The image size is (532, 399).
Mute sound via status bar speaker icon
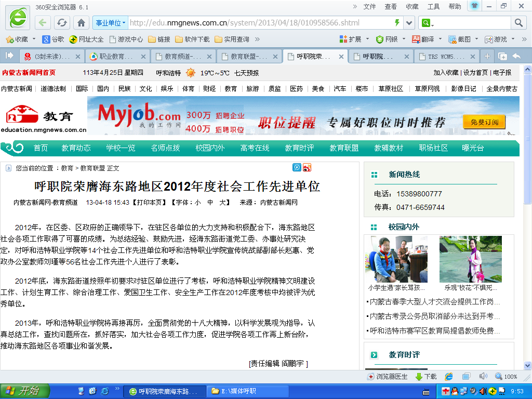[483, 376]
